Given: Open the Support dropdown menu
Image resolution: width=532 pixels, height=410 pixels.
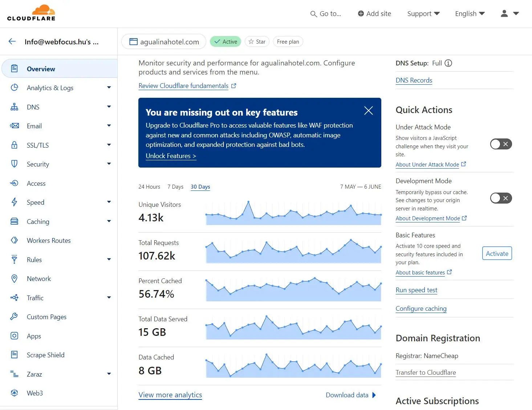Looking at the screenshot, I should (423, 14).
